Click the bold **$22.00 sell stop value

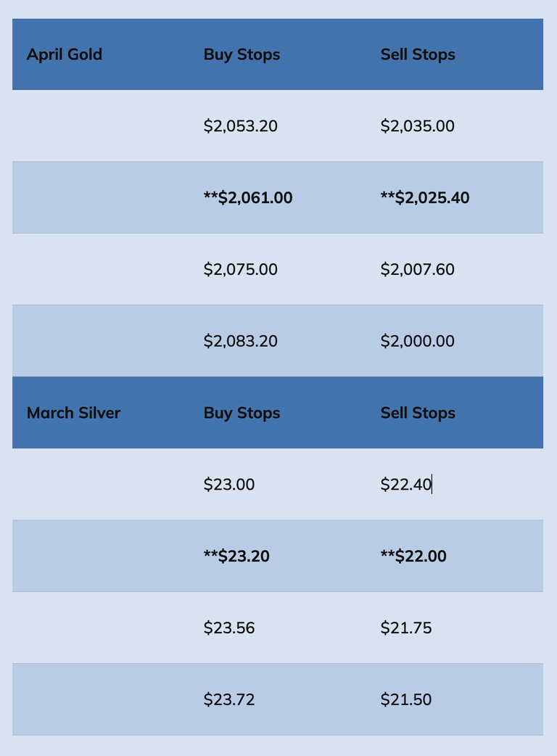(x=413, y=556)
